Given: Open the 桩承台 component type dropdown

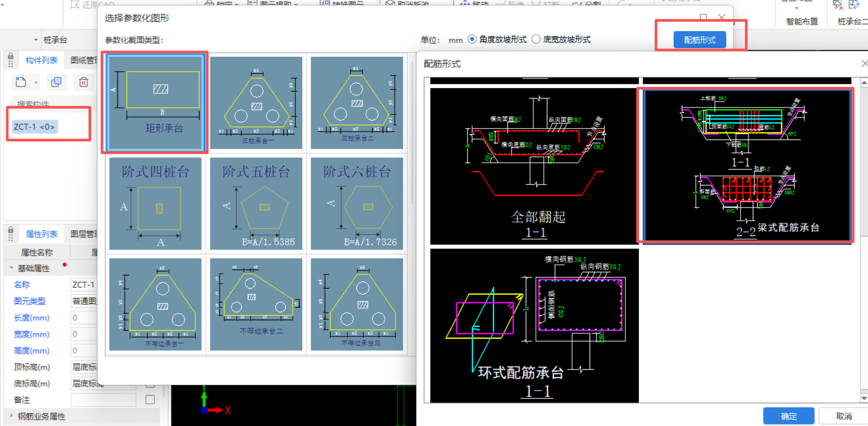Looking at the screenshot, I should click(x=36, y=40).
